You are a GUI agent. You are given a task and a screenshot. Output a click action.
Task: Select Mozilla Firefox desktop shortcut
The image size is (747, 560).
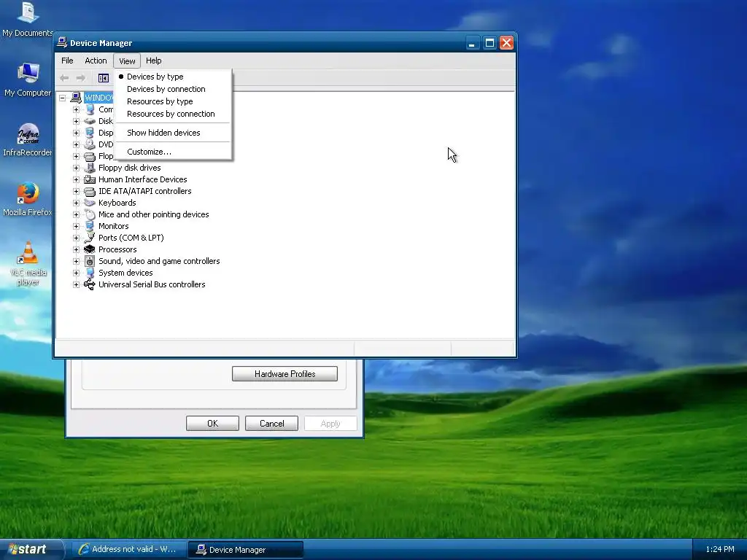coord(28,199)
